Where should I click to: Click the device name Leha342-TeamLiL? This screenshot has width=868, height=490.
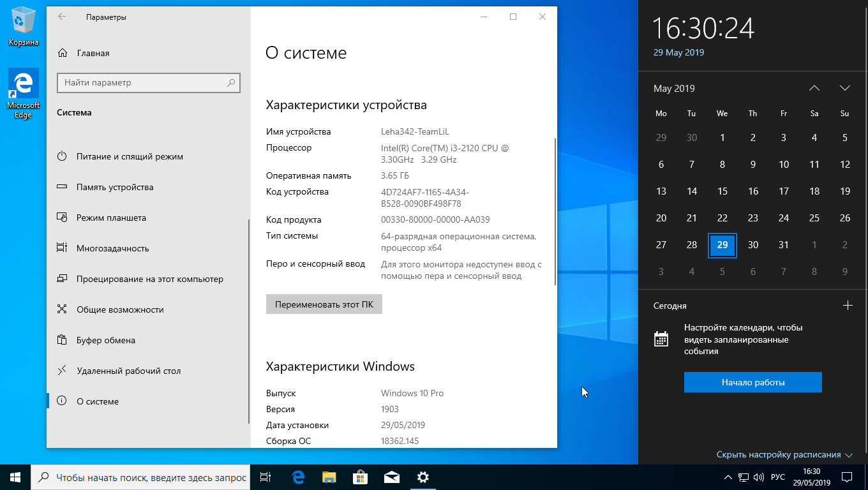pos(415,132)
